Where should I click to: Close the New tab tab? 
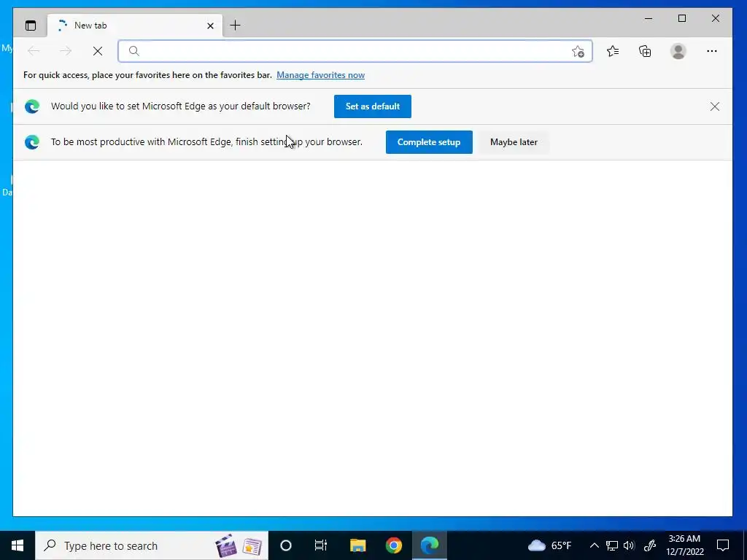(210, 26)
